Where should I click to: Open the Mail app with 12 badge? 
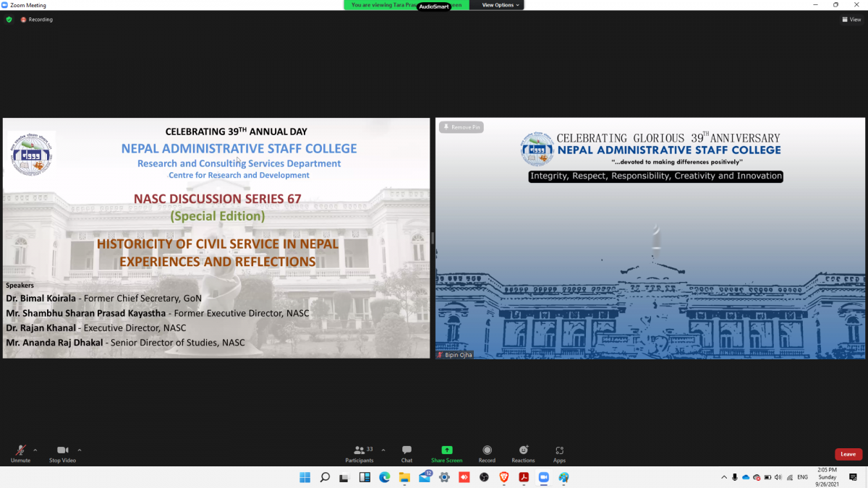coord(425,476)
